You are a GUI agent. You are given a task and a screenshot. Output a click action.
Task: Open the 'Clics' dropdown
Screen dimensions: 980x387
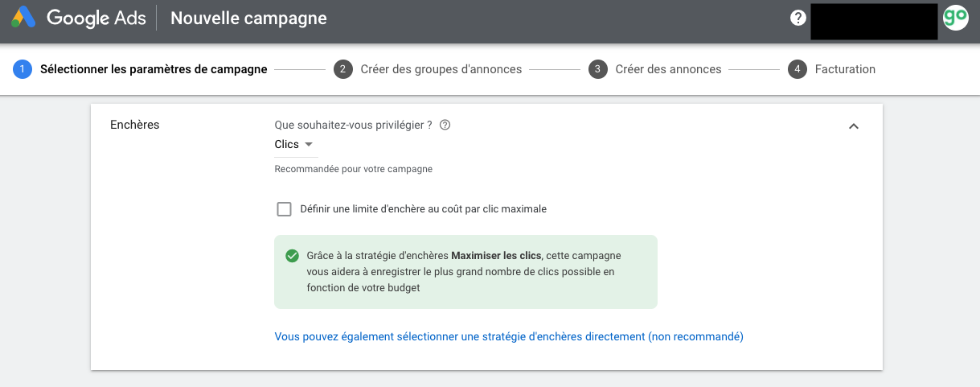[294, 145]
